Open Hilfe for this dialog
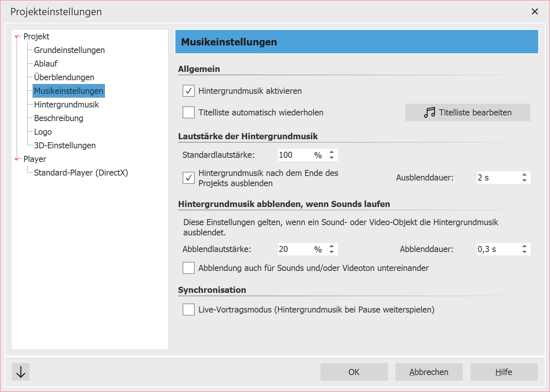The width and height of the screenshot is (550, 392). 504,372
